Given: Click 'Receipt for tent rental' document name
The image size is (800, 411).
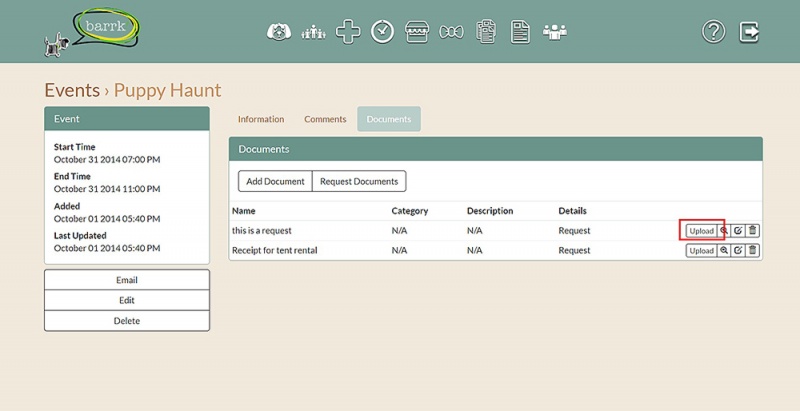Looking at the screenshot, I should [x=274, y=250].
